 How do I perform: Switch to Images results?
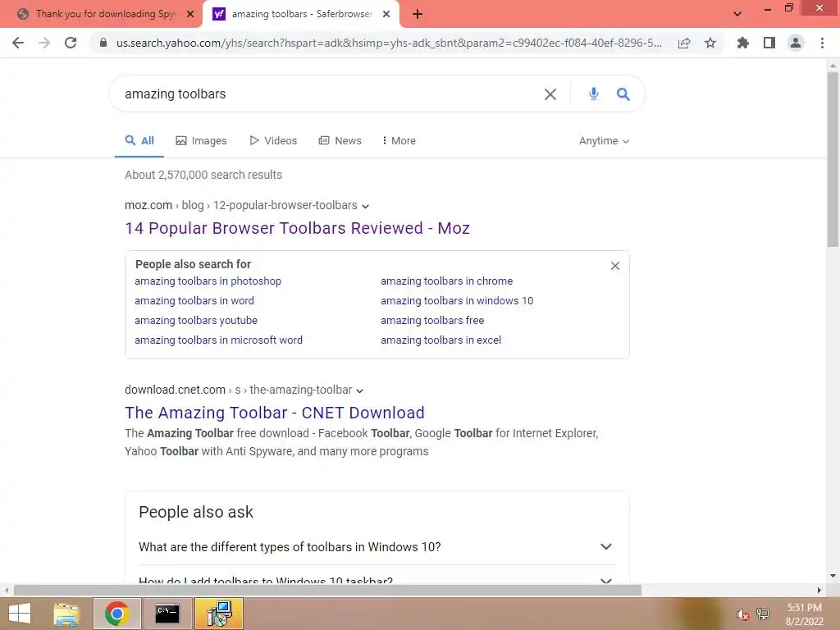click(202, 141)
